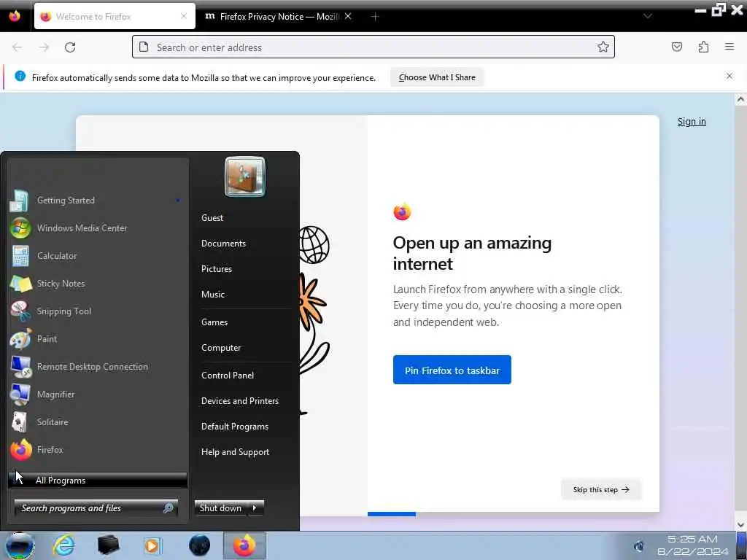Open Getting Started from Start menu
The height and width of the screenshot is (560, 747).
98,201
